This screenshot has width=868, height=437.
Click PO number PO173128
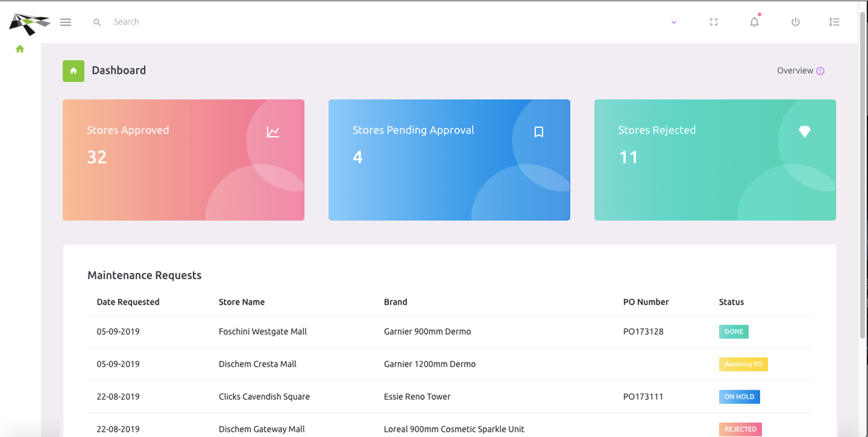coord(643,331)
